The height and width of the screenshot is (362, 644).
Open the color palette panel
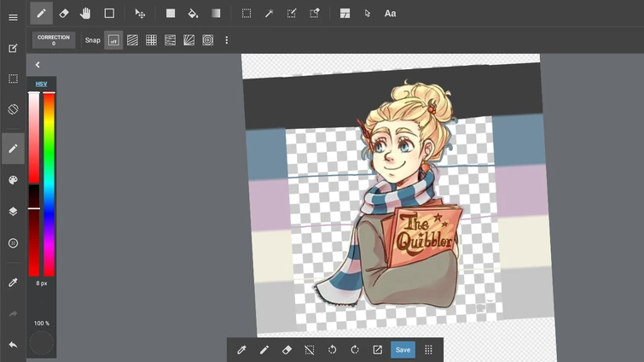click(13, 180)
